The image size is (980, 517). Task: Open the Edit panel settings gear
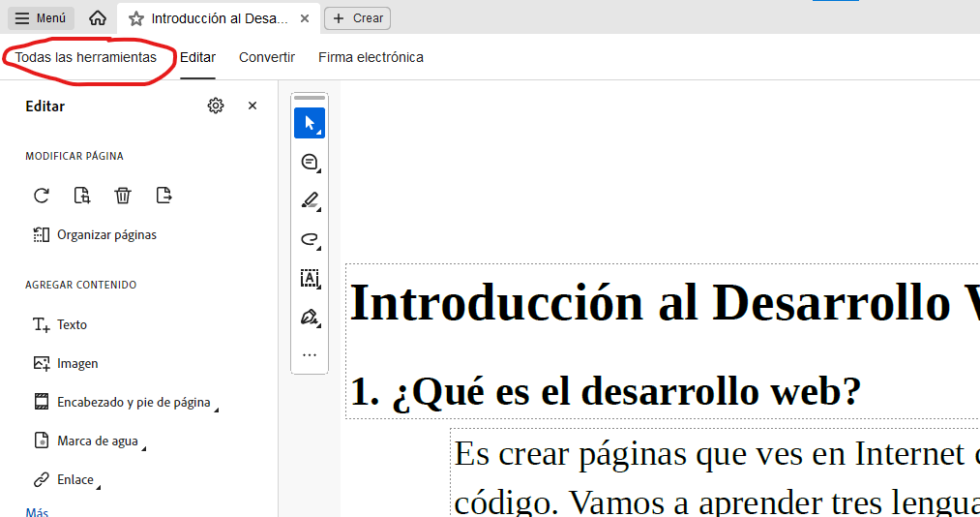[x=216, y=106]
